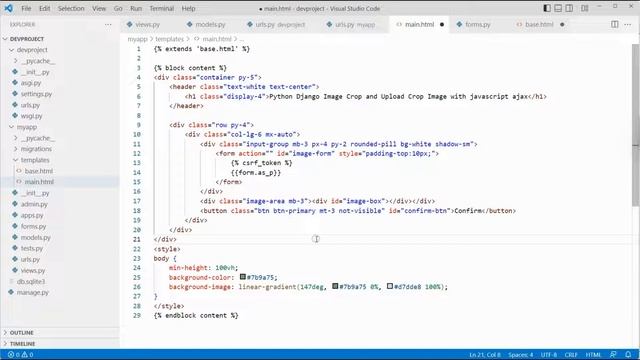This screenshot has width=640, height=360.
Task: Expand the migrations folder
Action: pos(16,149)
